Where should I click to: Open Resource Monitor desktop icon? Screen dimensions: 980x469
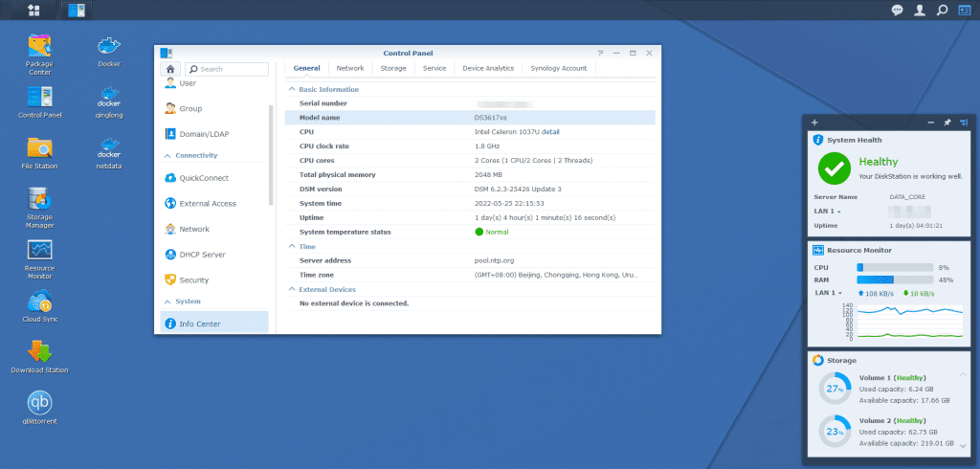tap(39, 259)
